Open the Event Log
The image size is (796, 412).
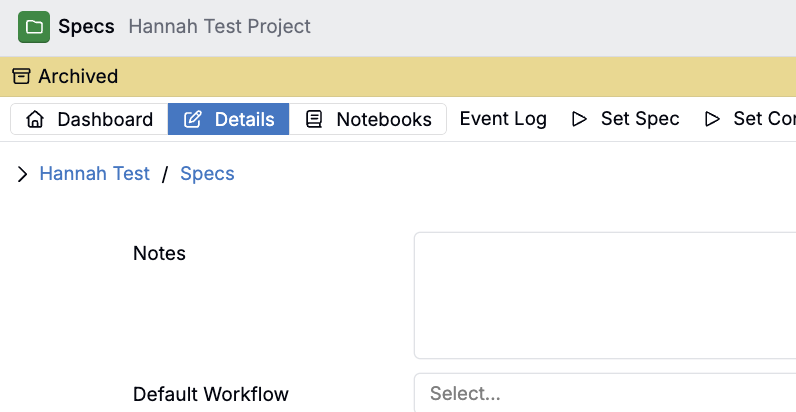tap(503, 119)
